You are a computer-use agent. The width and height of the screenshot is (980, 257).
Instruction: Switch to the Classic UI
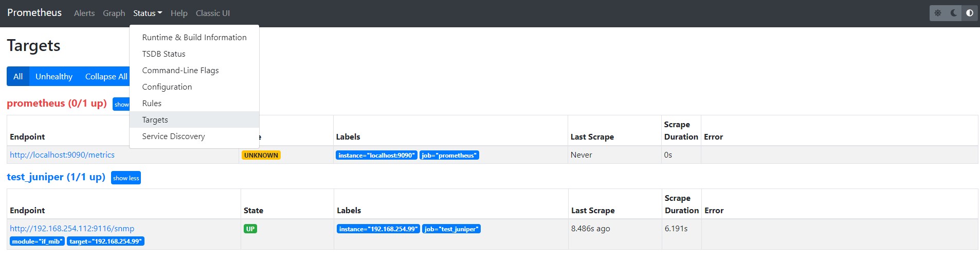[x=212, y=13]
